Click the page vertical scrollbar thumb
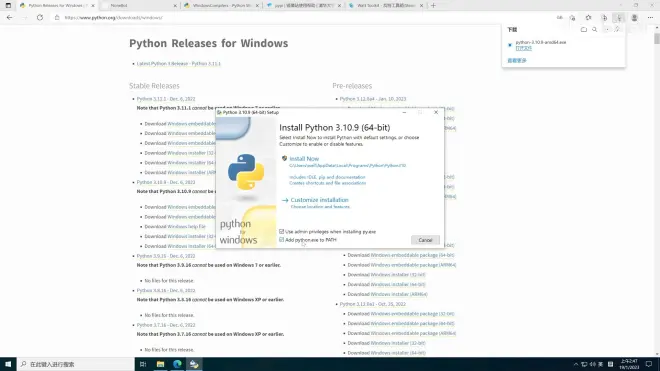 pyautogui.click(x=657, y=39)
